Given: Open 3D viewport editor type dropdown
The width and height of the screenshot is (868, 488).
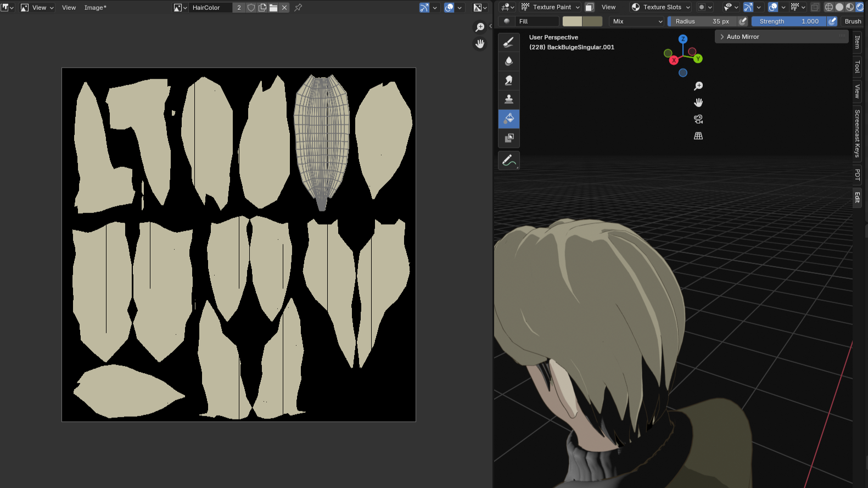Looking at the screenshot, I should coord(508,7).
